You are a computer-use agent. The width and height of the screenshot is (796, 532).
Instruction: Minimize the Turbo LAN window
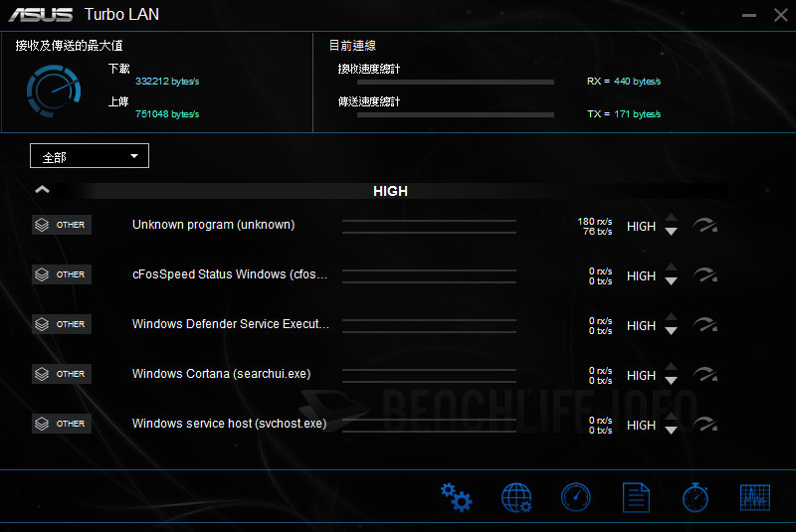(749, 15)
